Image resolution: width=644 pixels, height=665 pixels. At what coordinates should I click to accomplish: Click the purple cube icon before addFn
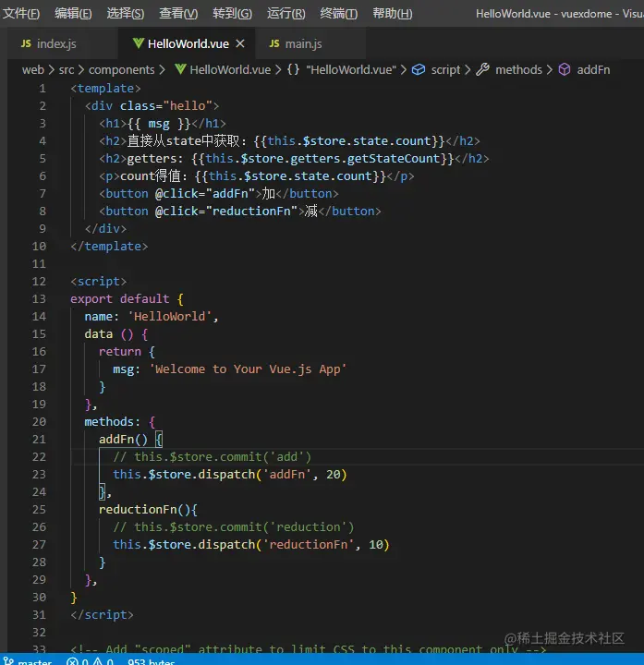[x=565, y=69]
